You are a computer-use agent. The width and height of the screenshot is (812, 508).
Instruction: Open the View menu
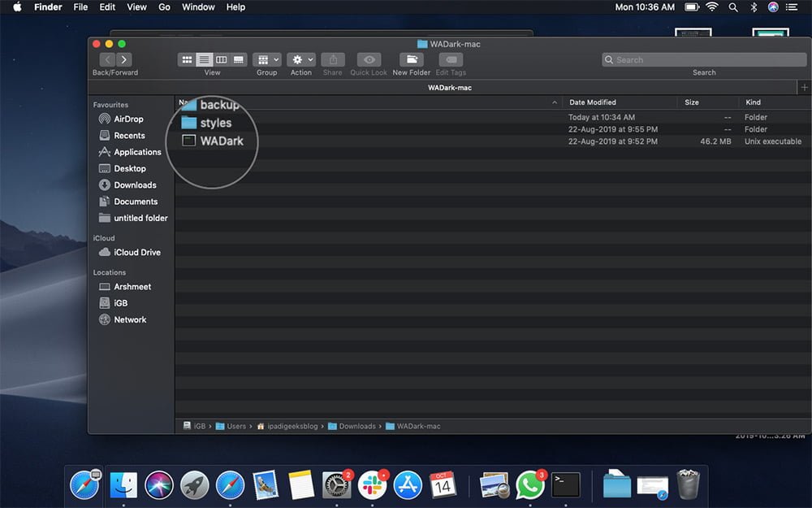click(x=136, y=7)
